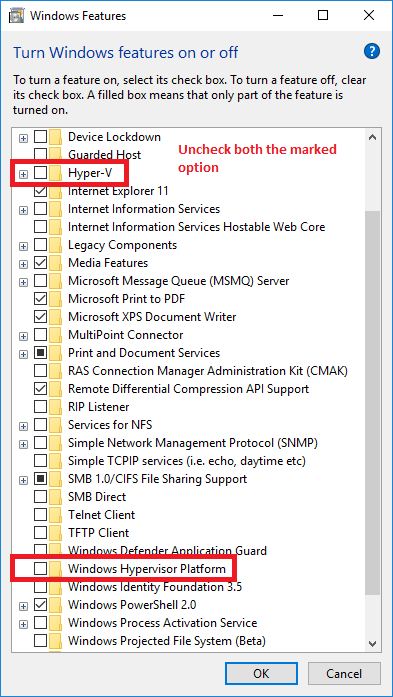393x697 pixels.
Task: Click the Windows Features title bar icon
Action: 17,16
